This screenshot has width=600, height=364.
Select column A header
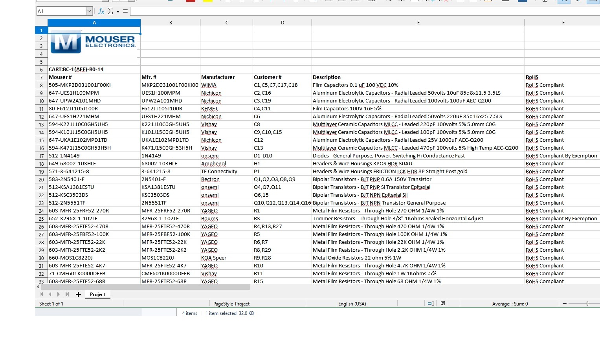94,23
